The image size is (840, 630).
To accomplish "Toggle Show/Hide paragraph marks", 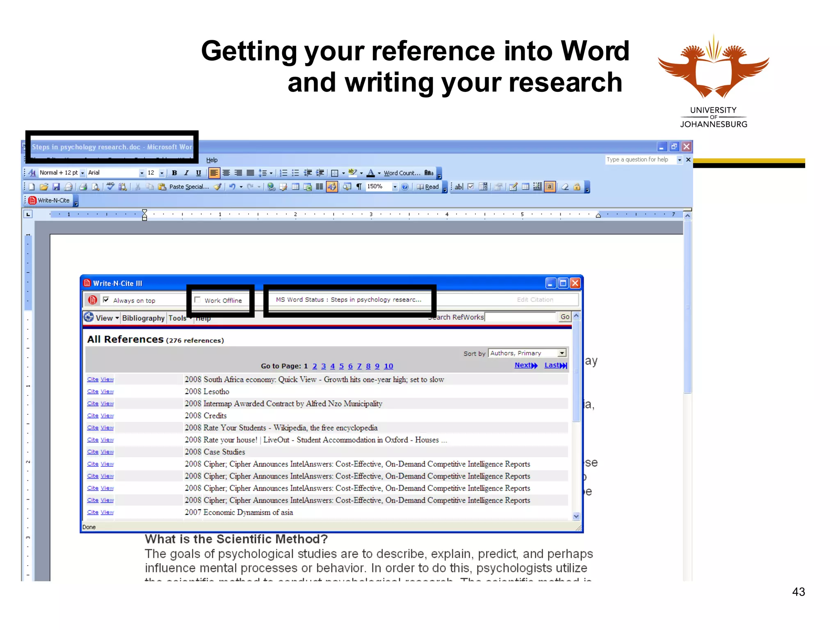I will coord(359,187).
